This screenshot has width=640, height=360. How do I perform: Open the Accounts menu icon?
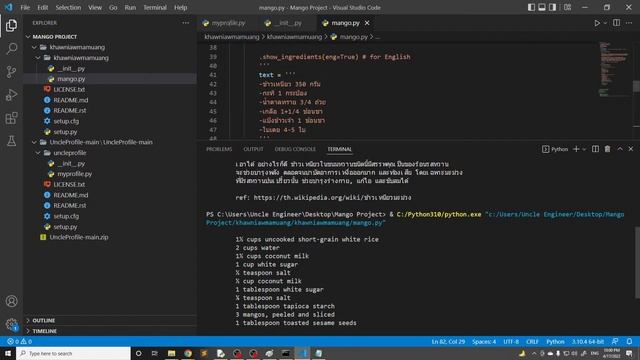tap(11, 301)
